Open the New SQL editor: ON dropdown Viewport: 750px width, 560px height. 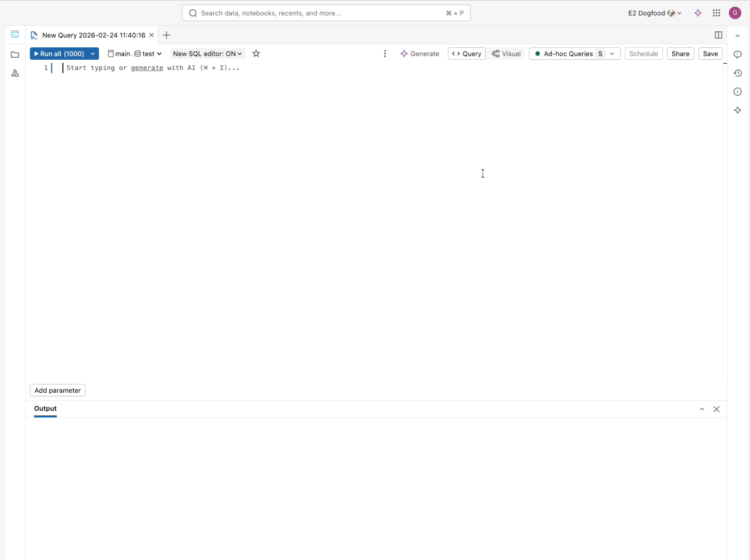(208, 54)
